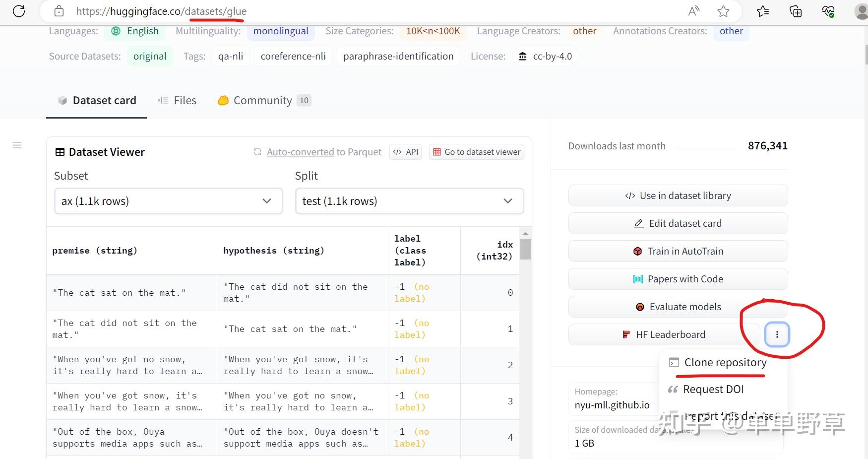Click Go to dataset viewer

pyautogui.click(x=477, y=152)
